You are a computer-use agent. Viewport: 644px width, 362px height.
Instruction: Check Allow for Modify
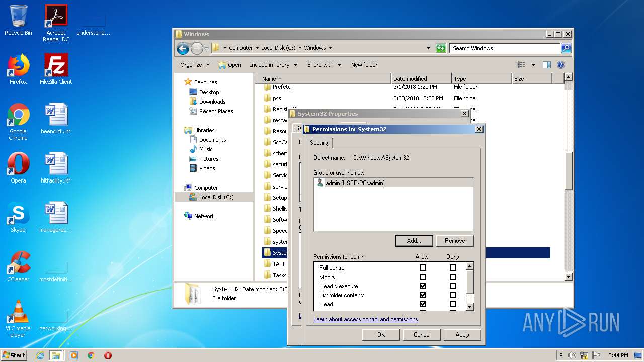point(423,277)
